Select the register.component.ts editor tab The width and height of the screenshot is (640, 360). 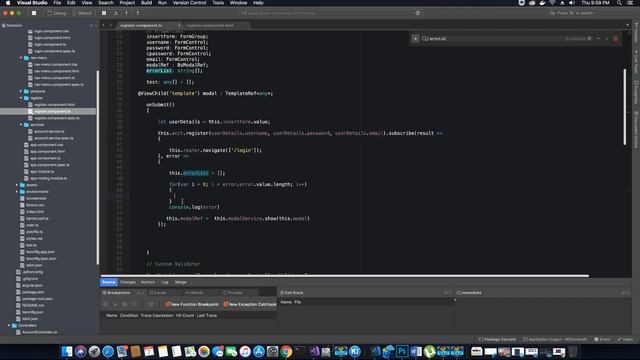[141, 25]
